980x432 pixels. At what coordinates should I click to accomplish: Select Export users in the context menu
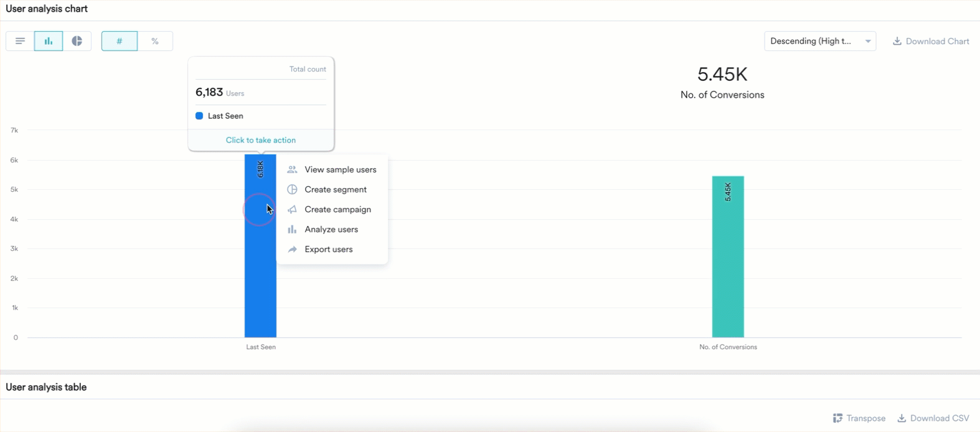(328, 250)
